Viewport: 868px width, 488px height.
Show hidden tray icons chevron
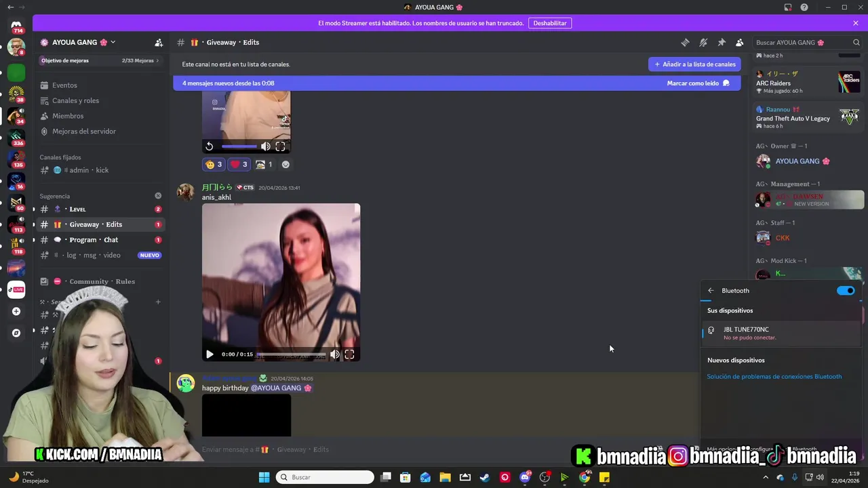tap(766, 477)
